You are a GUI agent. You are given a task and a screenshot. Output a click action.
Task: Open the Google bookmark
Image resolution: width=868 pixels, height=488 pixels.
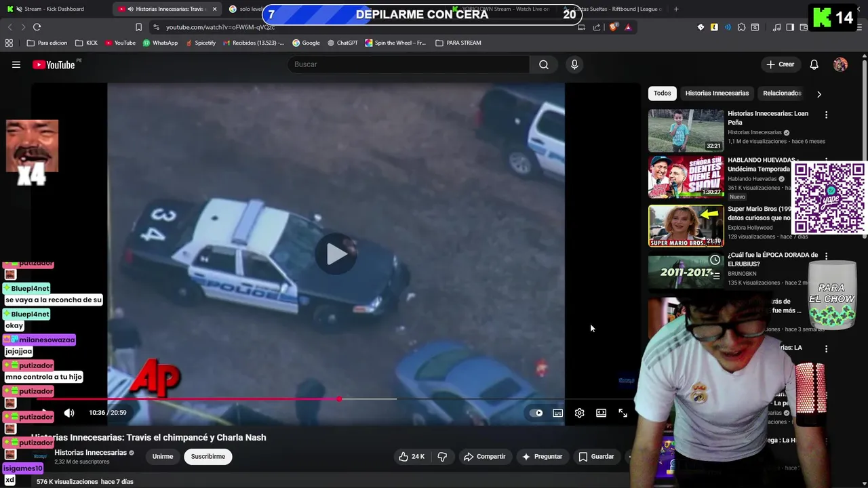[x=306, y=43]
